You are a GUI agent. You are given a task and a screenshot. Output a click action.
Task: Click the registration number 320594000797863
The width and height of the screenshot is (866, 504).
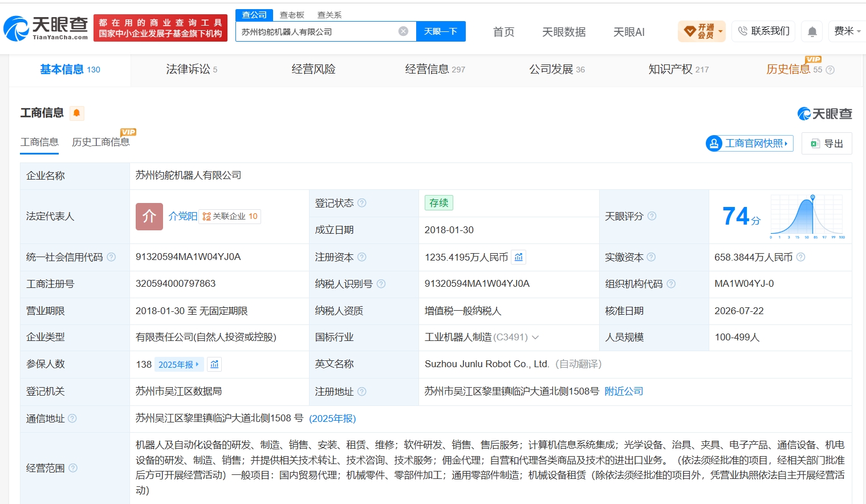pyautogui.click(x=176, y=283)
